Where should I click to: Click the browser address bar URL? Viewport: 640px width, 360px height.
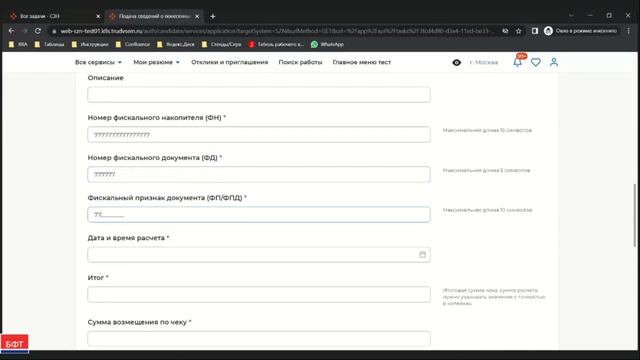click(x=278, y=31)
